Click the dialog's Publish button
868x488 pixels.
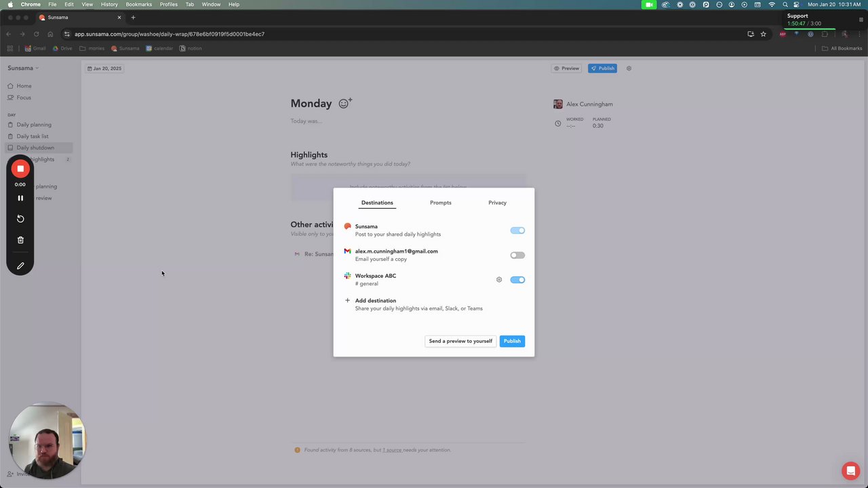pyautogui.click(x=512, y=341)
